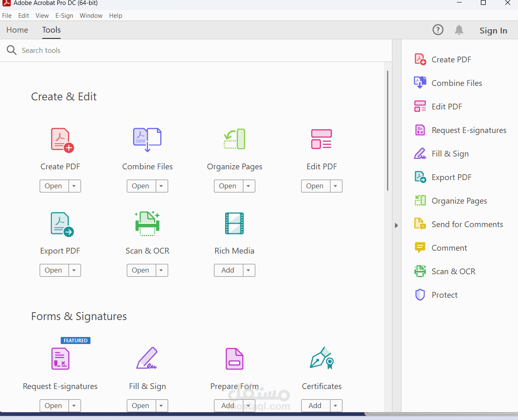Expand the Rich Media Add dropdown arrow
This screenshot has width=518, height=420.
point(249,270)
